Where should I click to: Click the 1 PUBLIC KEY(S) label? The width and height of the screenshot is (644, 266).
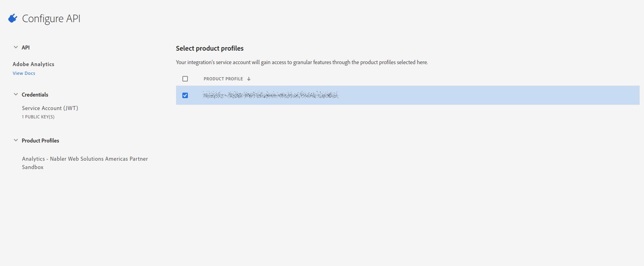click(x=38, y=116)
